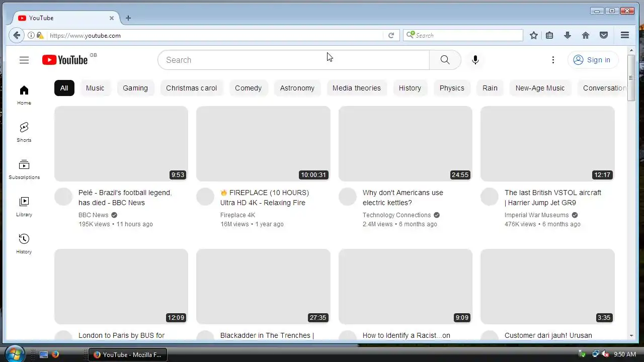The width and height of the screenshot is (644, 362).
Task: Click the magnifier search button on YouTube
Action: tap(445, 60)
